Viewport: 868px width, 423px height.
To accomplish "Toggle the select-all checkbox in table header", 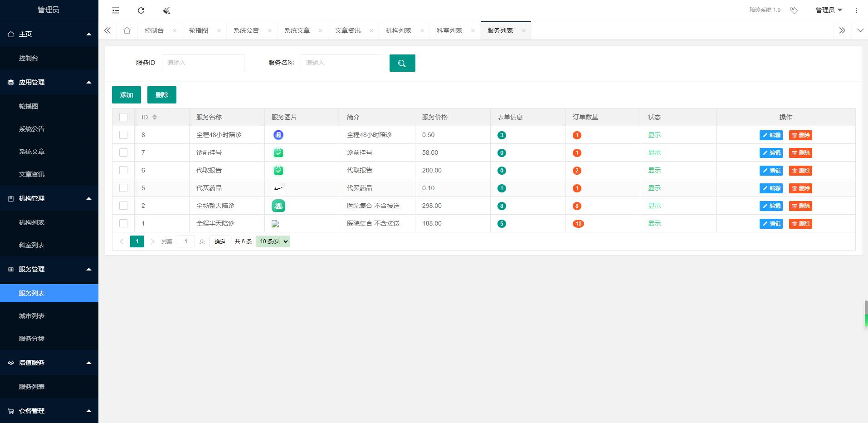I will 123,117.
